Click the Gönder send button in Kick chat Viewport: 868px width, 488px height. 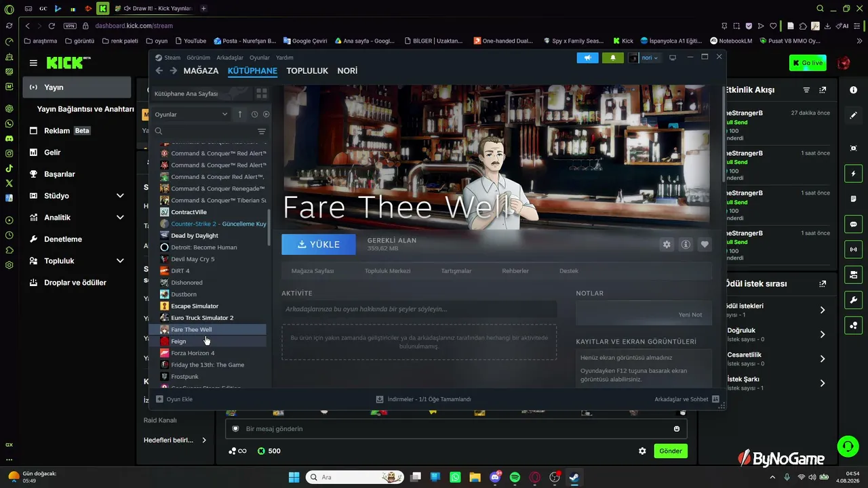[x=671, y=451]
